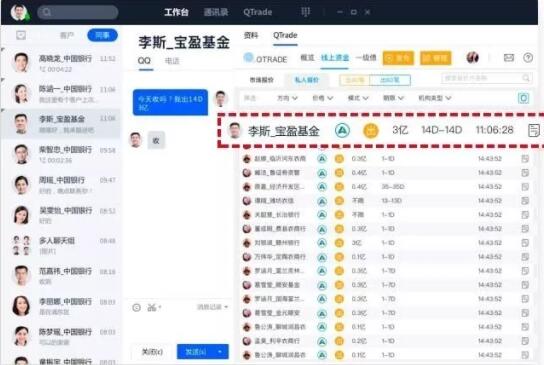The image size is (544, 365).
Task: Open the chat with 陈梦瑶_中国银行
Action: 61,337
